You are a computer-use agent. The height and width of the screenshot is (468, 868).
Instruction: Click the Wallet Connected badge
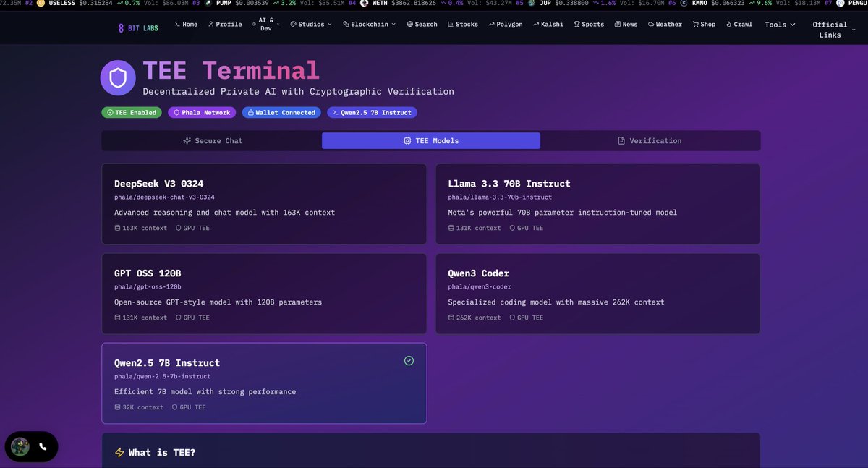tap(281, 113)
